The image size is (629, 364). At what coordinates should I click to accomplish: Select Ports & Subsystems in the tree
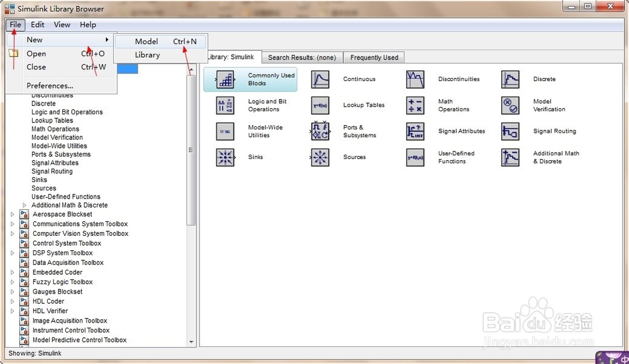[x=61, y=154]
